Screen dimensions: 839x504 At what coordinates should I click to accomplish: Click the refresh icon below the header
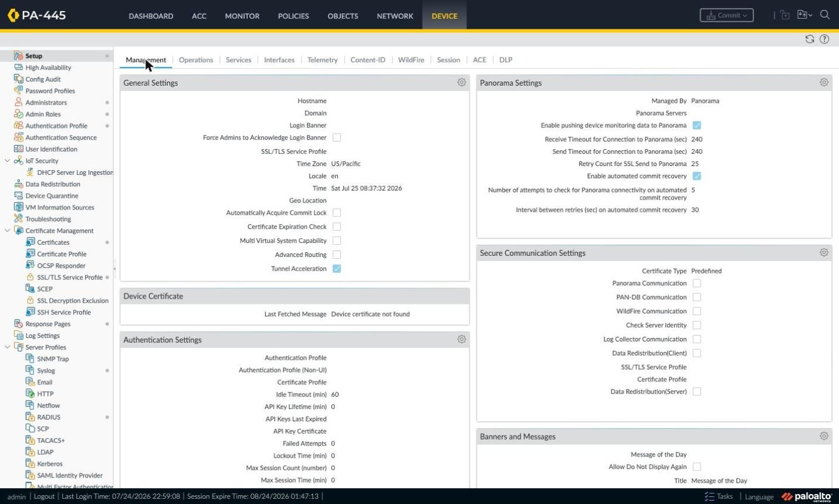point(810,39)
